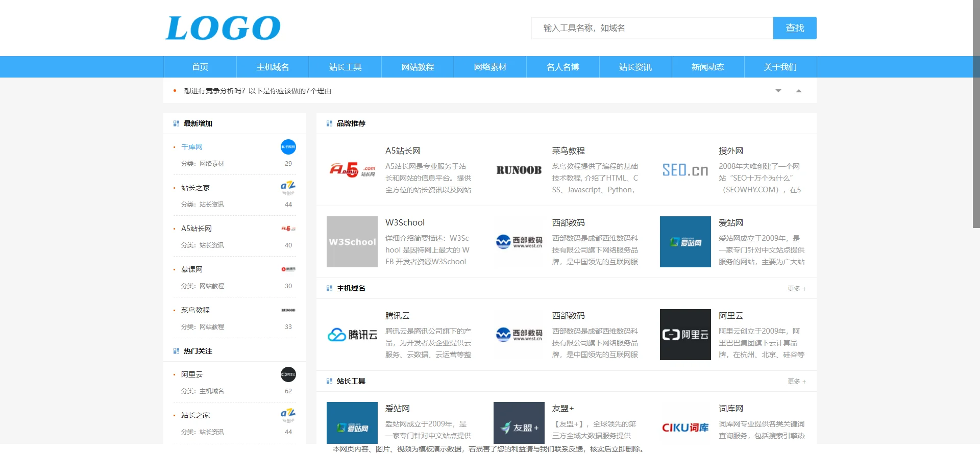This screenshot has height=454, width=980.
Task: Click the 热门关注 section header icon
Action: pyautogui.click(x=176, y=351)
